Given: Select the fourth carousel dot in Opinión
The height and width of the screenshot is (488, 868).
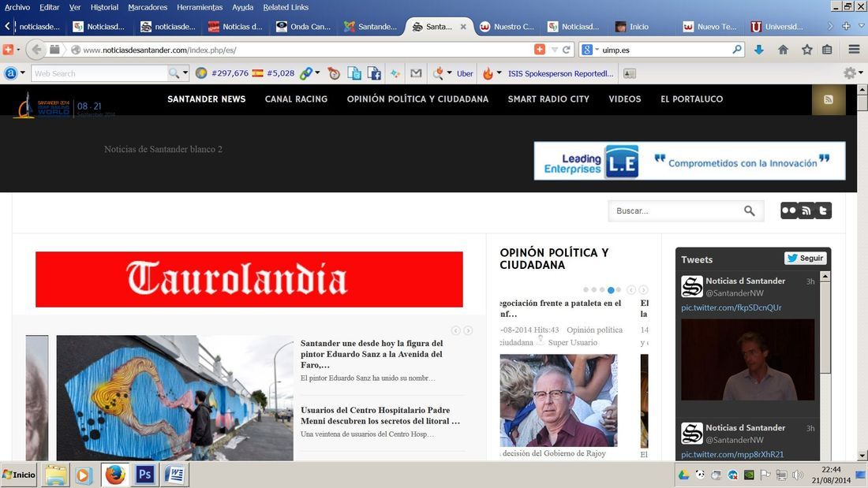Looking at the screenshot, I should 611,290.
